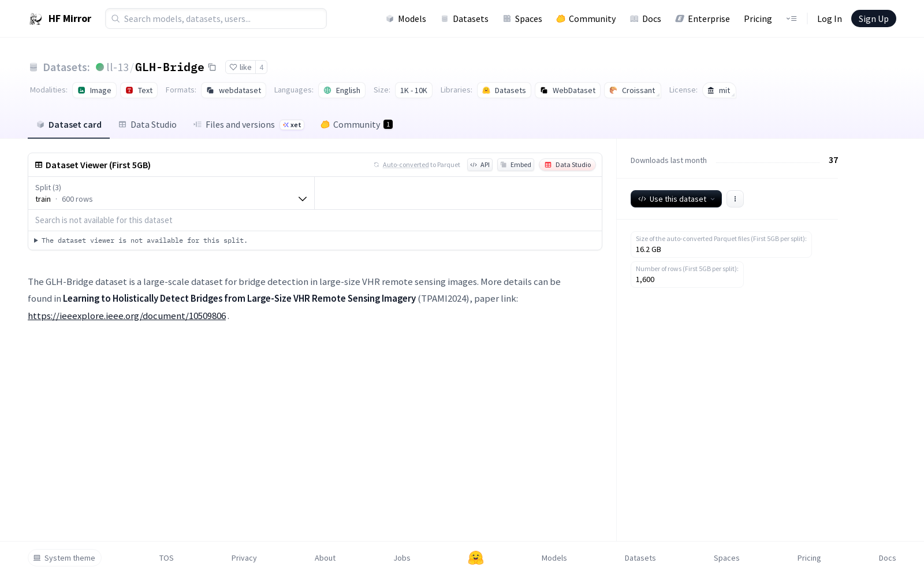This screenshot has width=924, height=578.
Task: Click the like count 4
Action: 261,67
